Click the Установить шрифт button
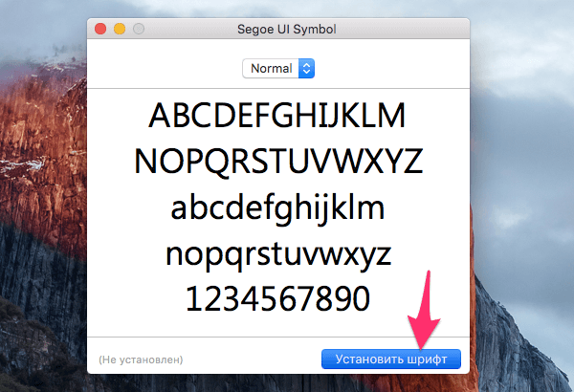 point(391,359)
